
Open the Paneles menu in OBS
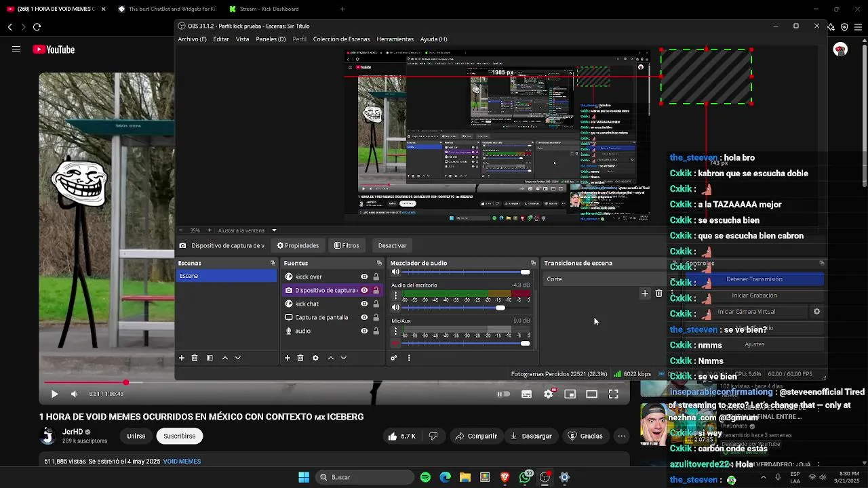[x=271, y=39]
